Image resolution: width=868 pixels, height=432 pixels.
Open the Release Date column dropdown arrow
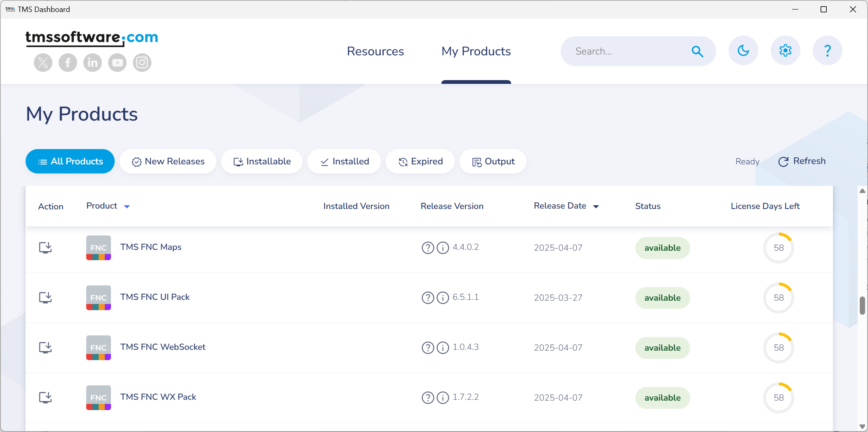pyautogui.click(x=596, y=207)
